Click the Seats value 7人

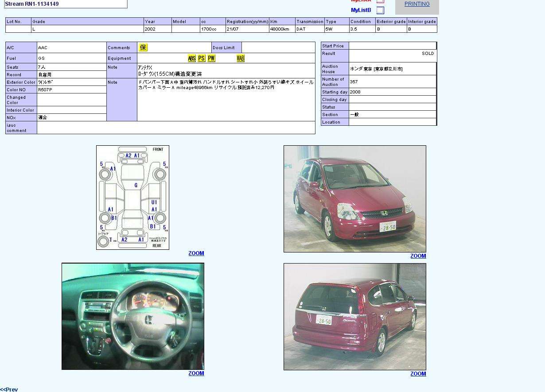tap(42, 67)
